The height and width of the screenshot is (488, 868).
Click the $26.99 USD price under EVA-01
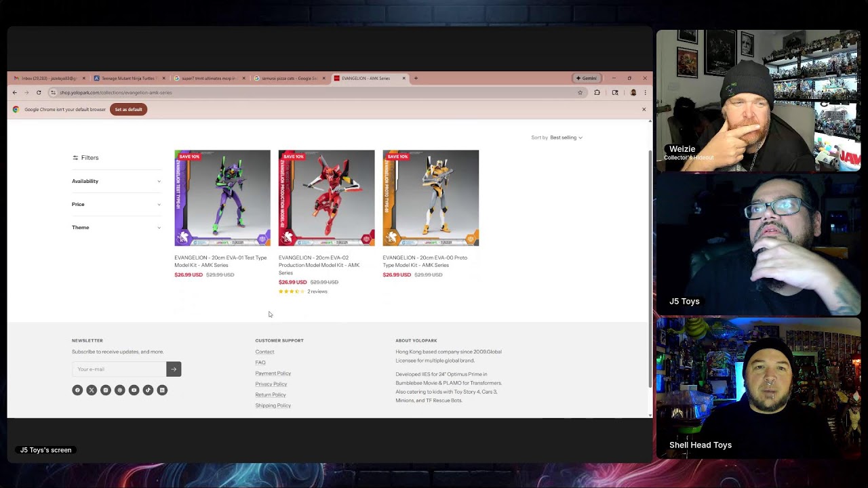189,274
